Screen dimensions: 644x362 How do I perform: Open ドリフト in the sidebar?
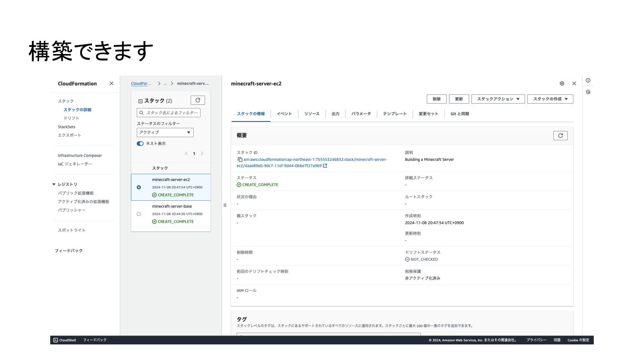pyautogui.click(x=71, y=118)
